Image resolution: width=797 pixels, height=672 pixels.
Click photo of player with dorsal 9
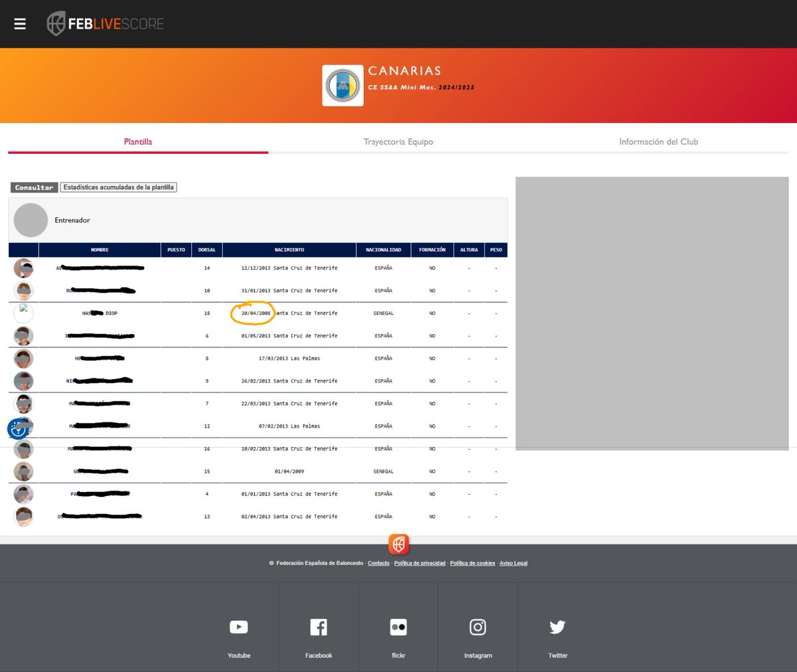tap(24, 381)
